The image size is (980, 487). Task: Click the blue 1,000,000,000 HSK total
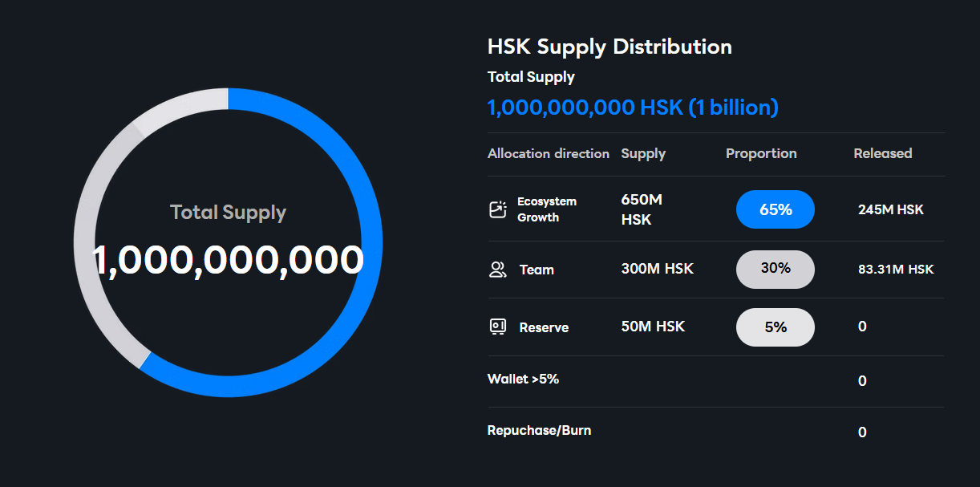click(633, 108)
